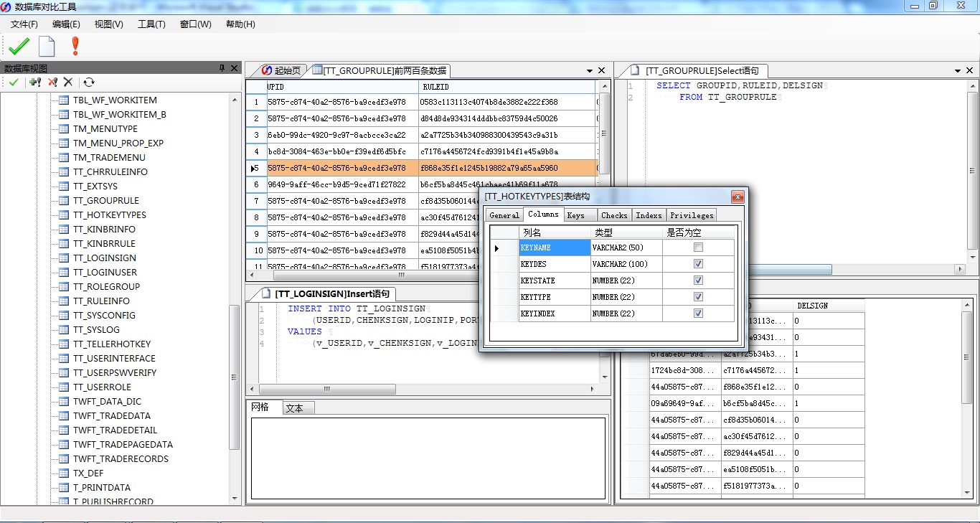Refresh the database view tree
The image size is (980, 523).
coord(88,83)
